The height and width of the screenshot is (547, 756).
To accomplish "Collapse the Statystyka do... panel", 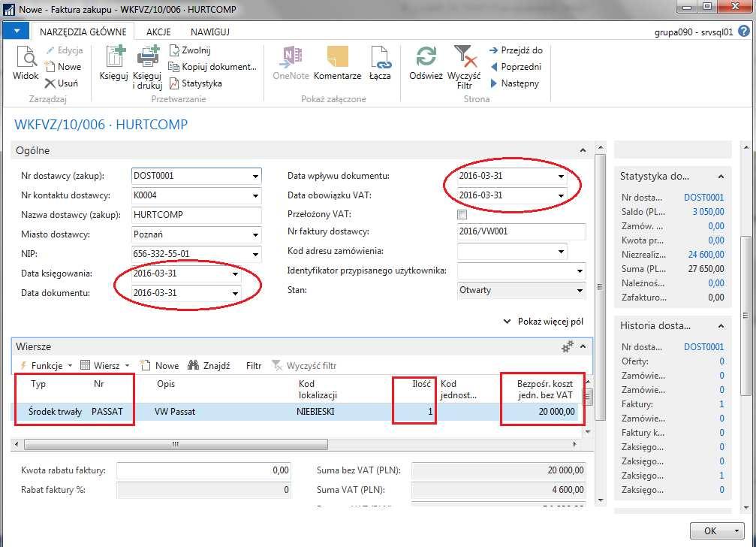I will click(721, 177).
